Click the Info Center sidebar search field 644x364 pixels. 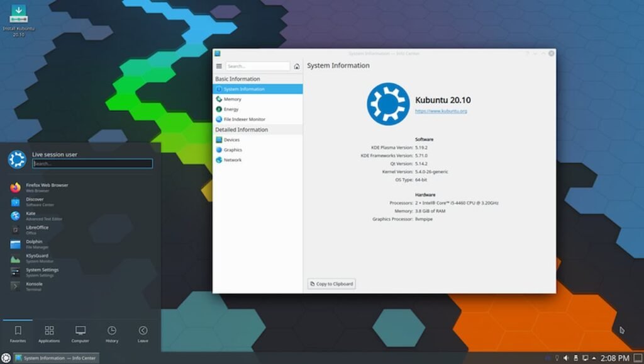pyautogui.click(x=257, y=66)
